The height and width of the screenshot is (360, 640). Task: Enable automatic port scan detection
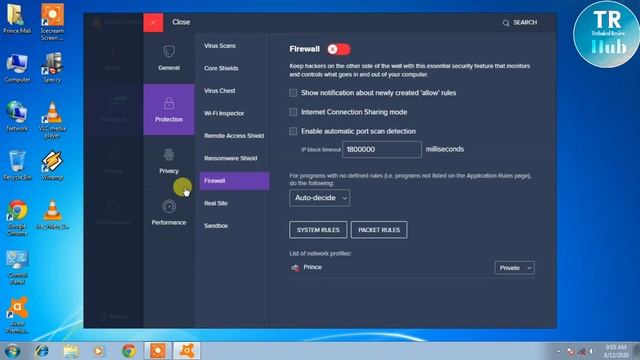tap(293, 131)
